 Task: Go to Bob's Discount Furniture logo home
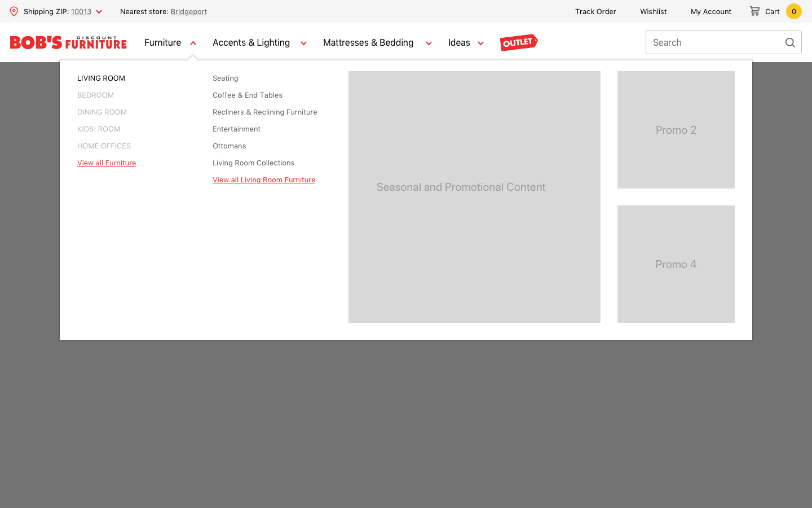[x=68, y=42]
